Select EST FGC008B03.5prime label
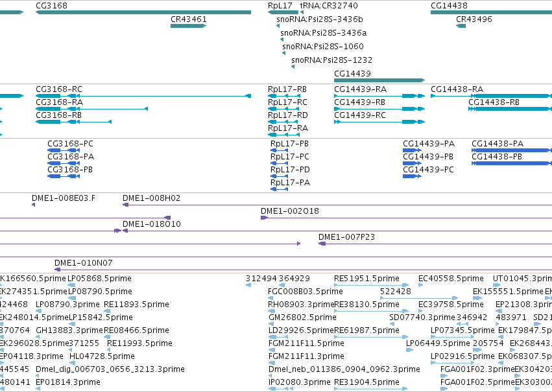Screen dimensions: 552x392 [306, 292]
